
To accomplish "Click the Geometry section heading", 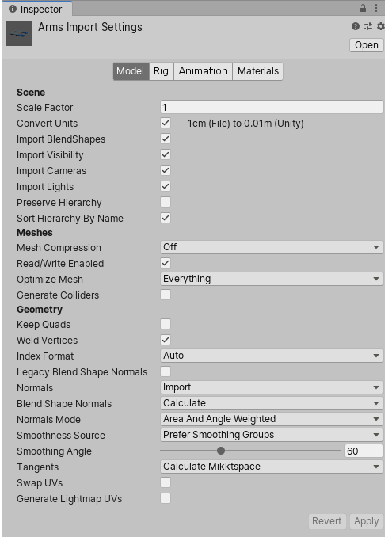I will (x=40, y=310).
